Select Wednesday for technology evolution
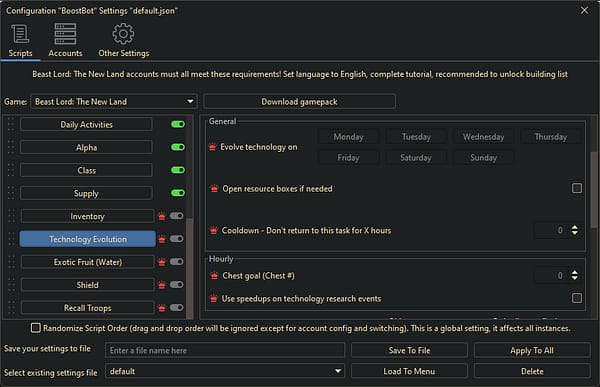The height and width of the screenshot is (387, 600). pyautogui.click(x=483, y=137)
